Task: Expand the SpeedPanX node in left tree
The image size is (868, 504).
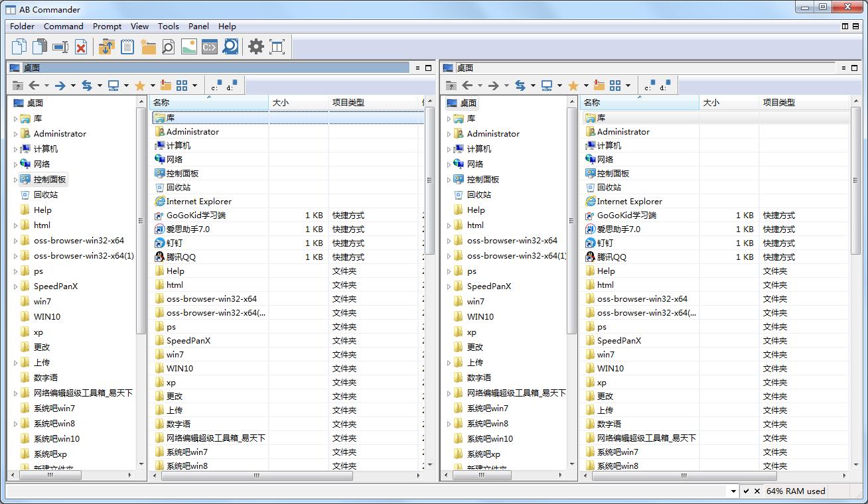Action: pos(16,286)
